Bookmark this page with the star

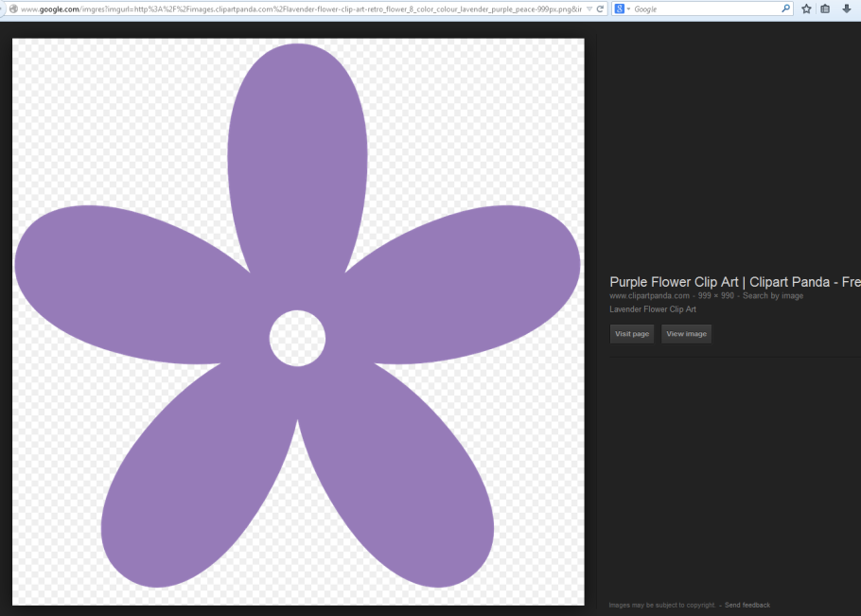coord(806,9)
